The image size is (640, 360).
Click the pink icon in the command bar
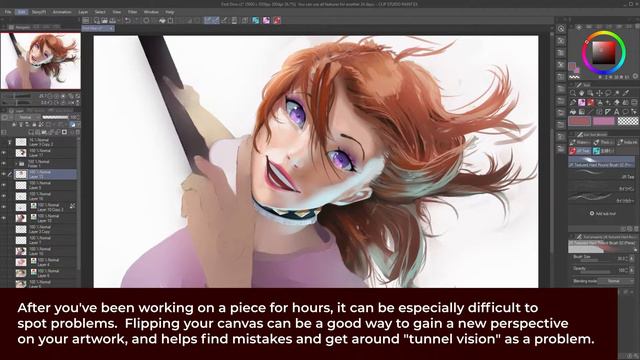[266, 20]
